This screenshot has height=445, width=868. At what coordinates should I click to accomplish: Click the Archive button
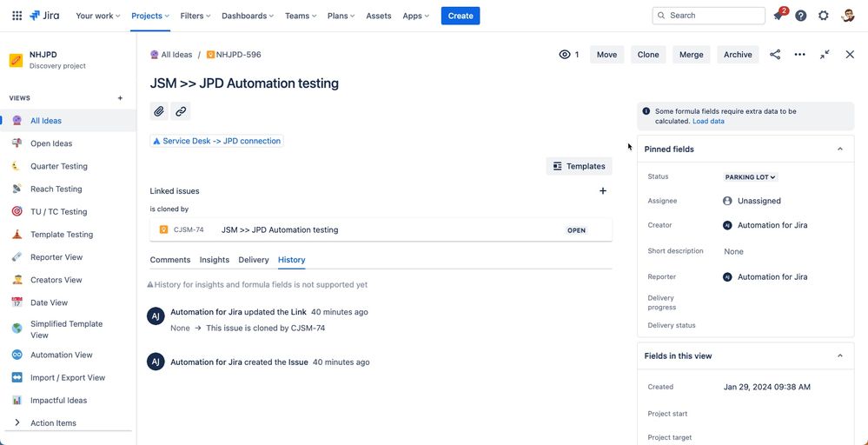[x=738, y=54]
